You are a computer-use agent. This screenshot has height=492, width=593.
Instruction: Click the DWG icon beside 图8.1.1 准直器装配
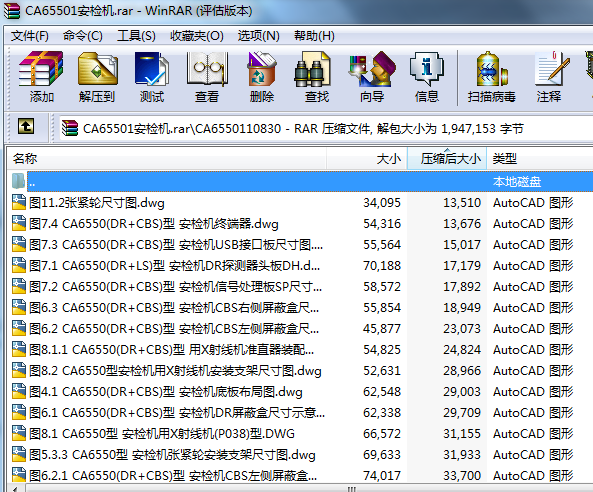click(x=19, y=349)
